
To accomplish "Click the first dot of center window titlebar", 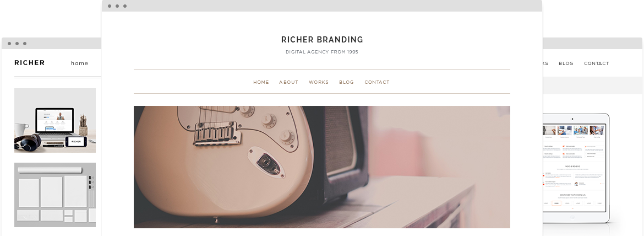I will pyautogui.click(x=109, y=6).
